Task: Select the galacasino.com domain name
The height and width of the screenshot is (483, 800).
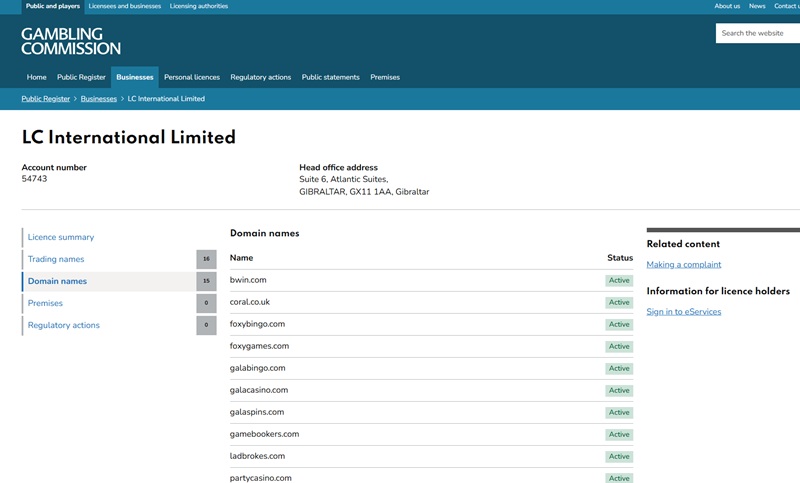Action: click(x=259, y=390)
